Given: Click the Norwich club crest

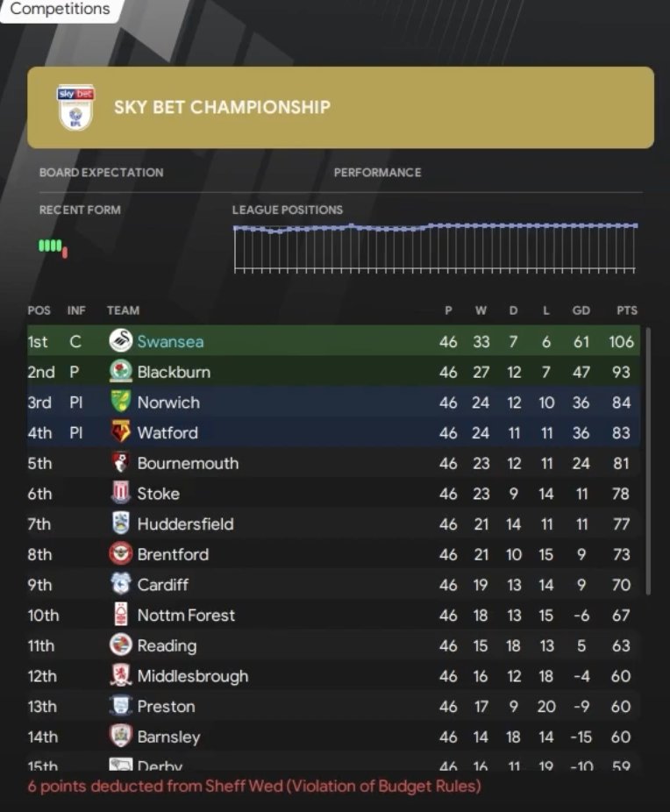Looking at the screenshot, I should tap(120, 402).
